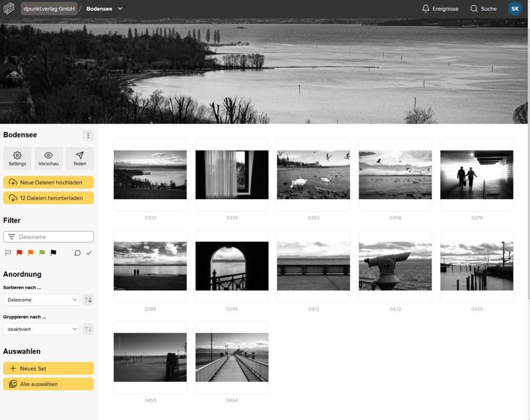Toggle the unflagged outline flag filter
Screen dimensions: 530x420
pos(8,253)
